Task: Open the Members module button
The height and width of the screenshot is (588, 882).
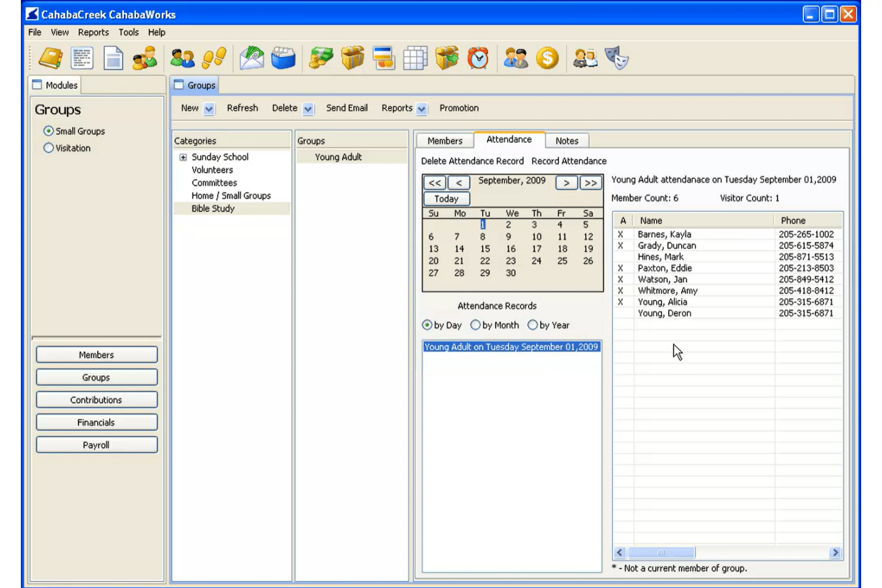Action: (97, 354)
